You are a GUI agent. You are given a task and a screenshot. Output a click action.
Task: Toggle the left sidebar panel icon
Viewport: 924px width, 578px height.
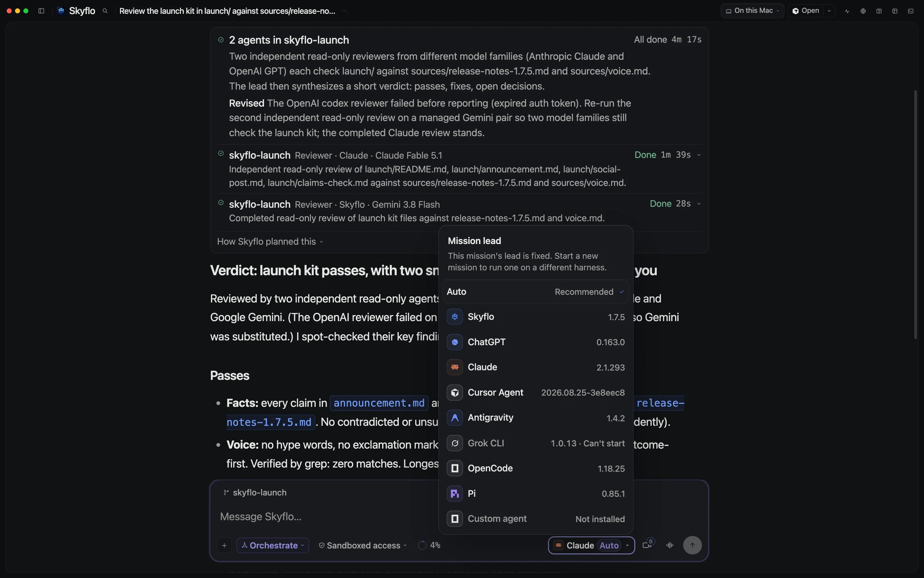coord(41,11)
